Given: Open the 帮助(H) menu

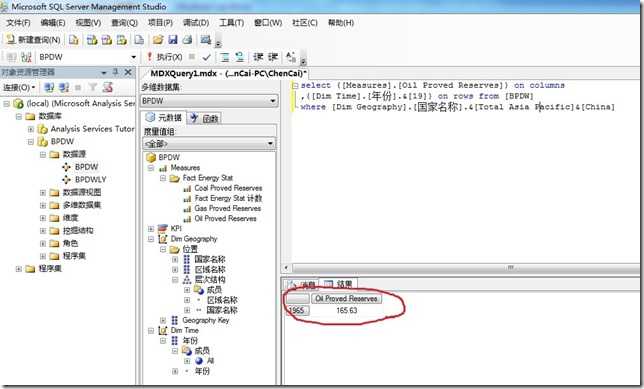Looking at the screenshot, I should pos(341,23).
